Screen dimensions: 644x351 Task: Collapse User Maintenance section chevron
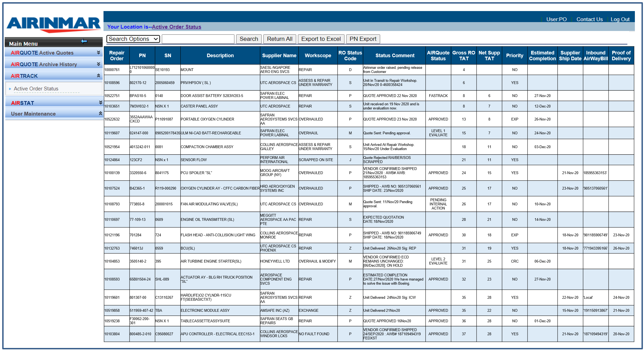coord(100,113)
